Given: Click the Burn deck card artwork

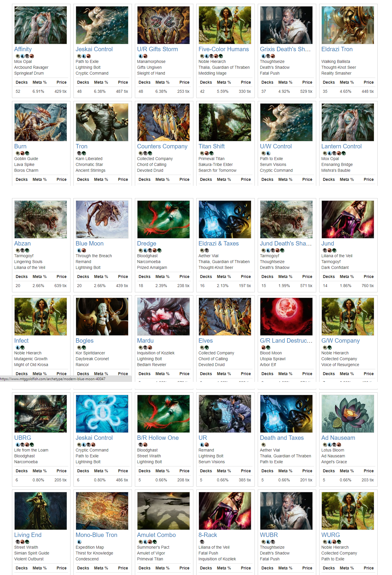Looking at the screenshot, I should [41, 122].
